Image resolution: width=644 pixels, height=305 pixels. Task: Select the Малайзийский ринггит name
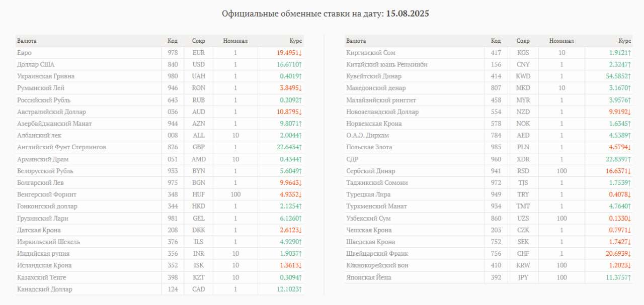pyautogui.click(x=381, y=100)
